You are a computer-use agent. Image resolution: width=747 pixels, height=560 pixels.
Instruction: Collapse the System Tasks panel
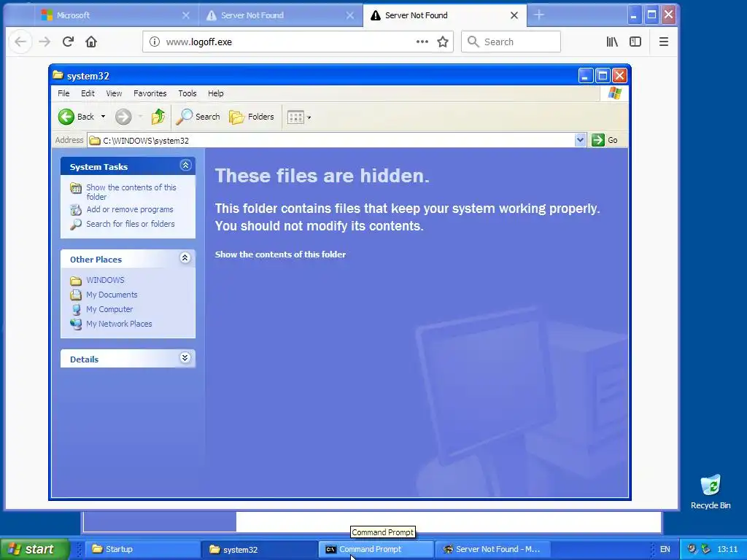[185, 166]
